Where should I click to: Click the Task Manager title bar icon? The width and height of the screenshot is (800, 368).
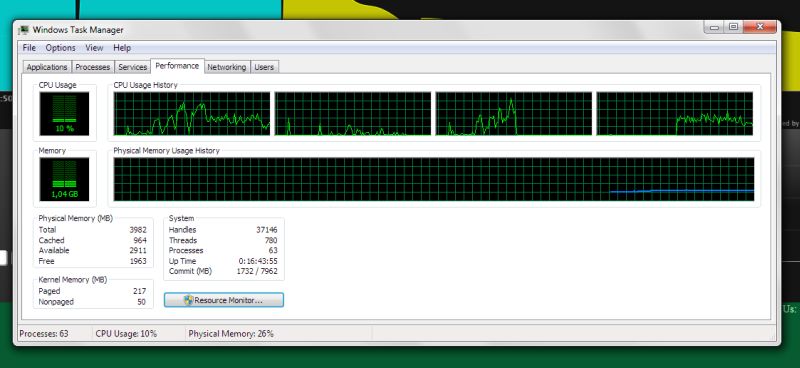(23, 30)
